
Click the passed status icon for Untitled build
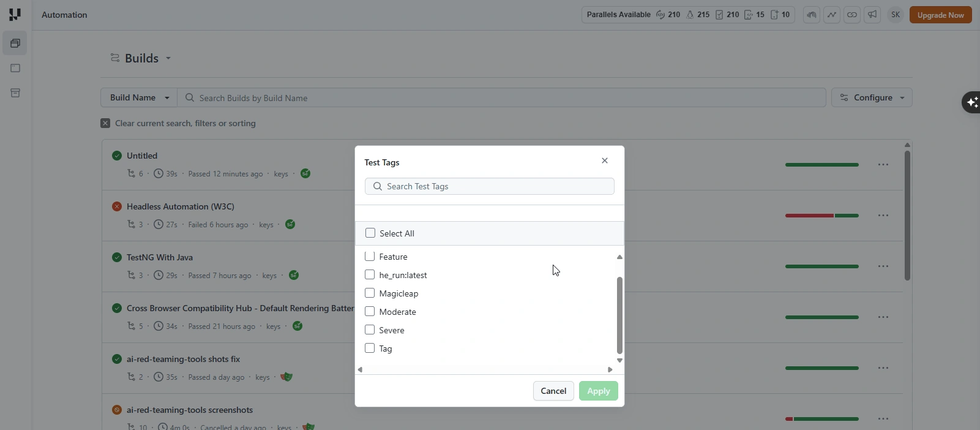(x=117, y=156)
